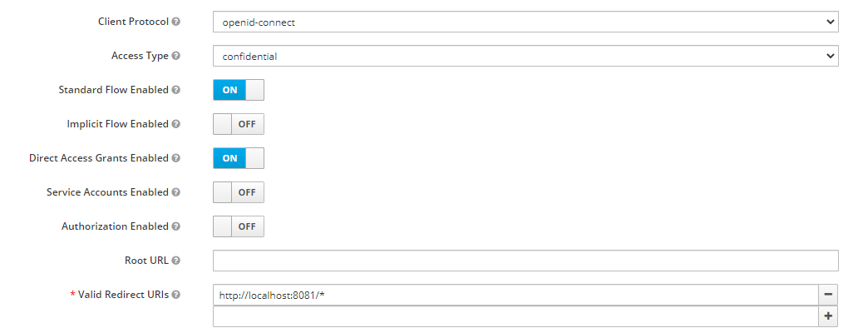
Task: Click Valid Redirect URIs help icon
Action: click(175, 295)
